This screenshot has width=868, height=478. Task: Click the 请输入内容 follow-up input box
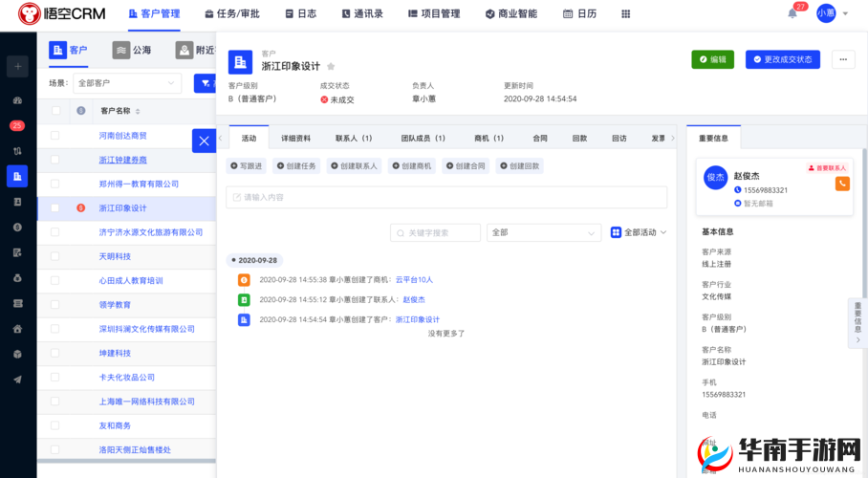pyautogui.click(x=446, y=197)
